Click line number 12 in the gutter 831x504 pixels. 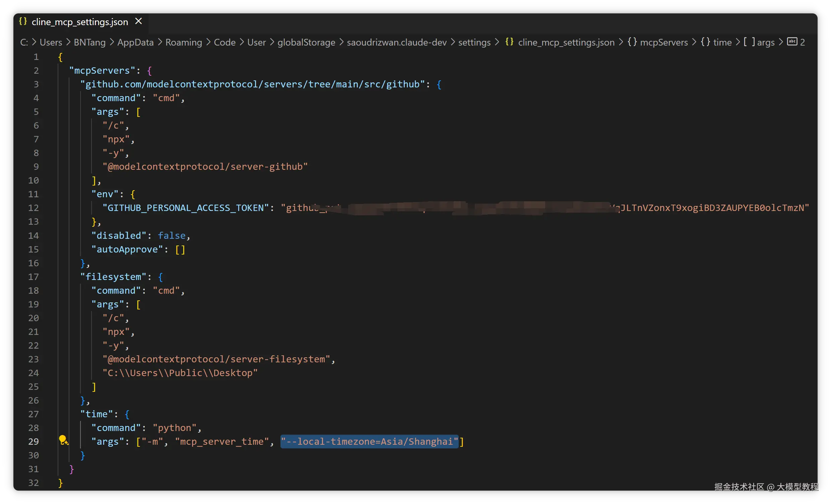34,208
